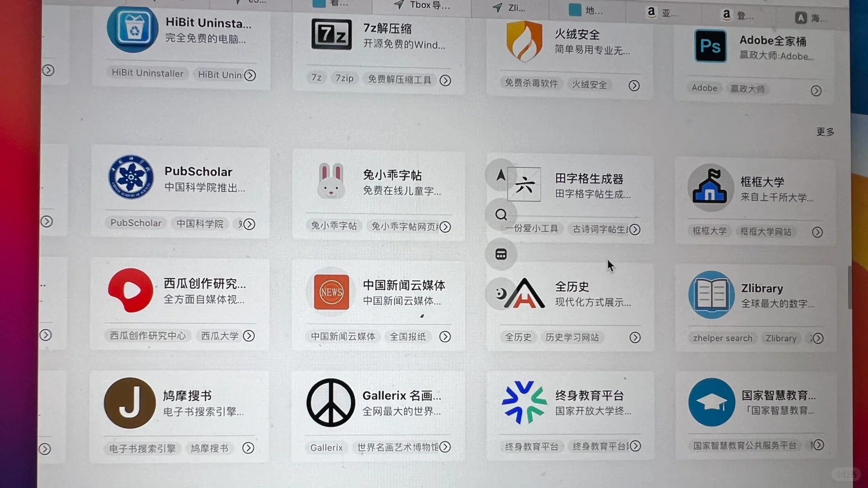Switch to the Tbox 导... browser tab
This screenshot has height=488, width=868.
pyautogui.click(x=422, y=5)
